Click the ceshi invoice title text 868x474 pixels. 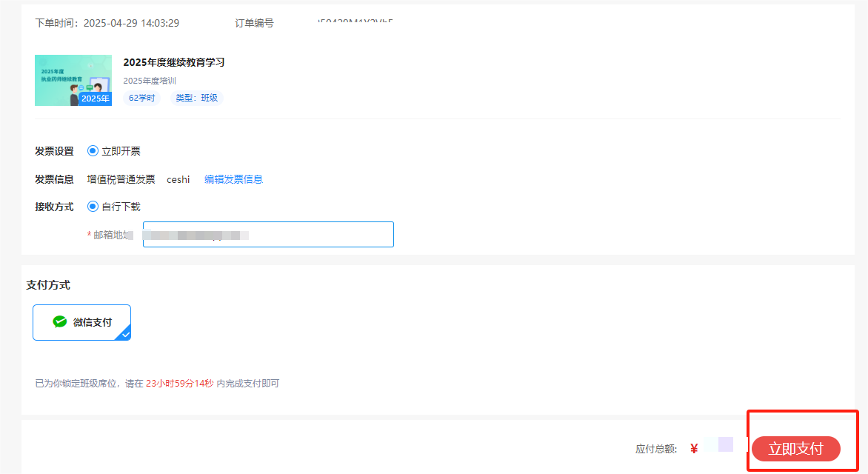coord(178,178)
